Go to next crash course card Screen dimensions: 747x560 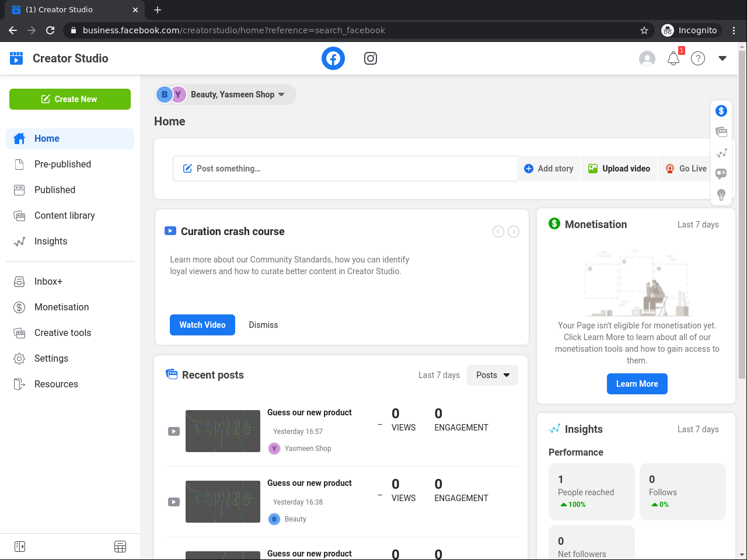coord(514,232)
